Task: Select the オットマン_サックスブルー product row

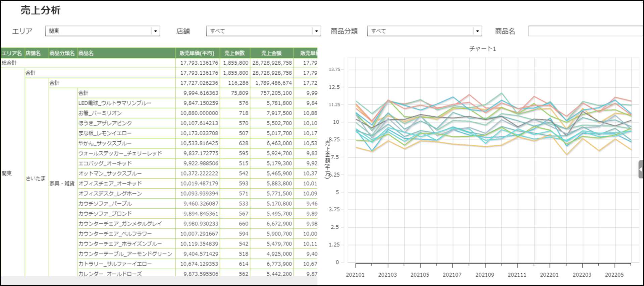Action: click(x=110, y=173)
